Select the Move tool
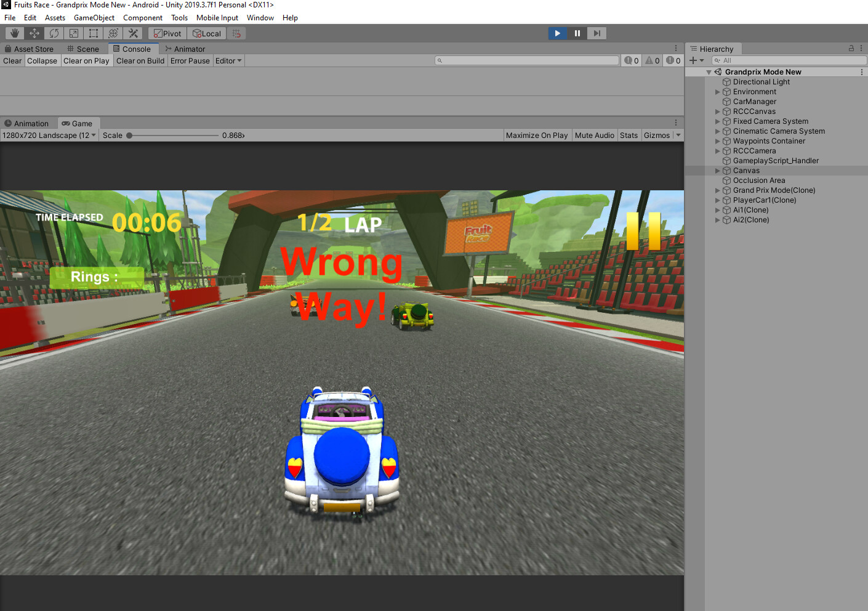The height and width of the screenshot is (611, 868). tap(34, 33)
